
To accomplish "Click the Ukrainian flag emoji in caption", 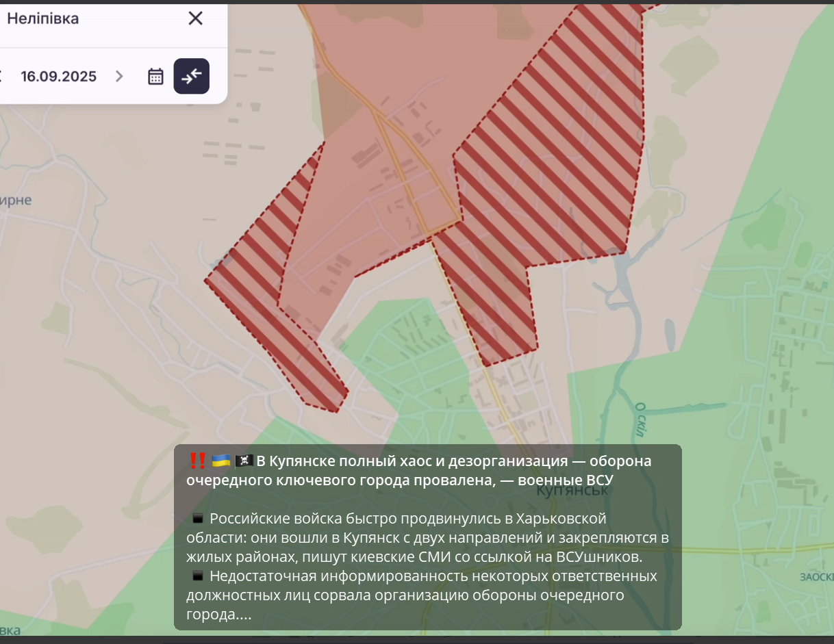I will pyautogui.click(x=220, y=461).
